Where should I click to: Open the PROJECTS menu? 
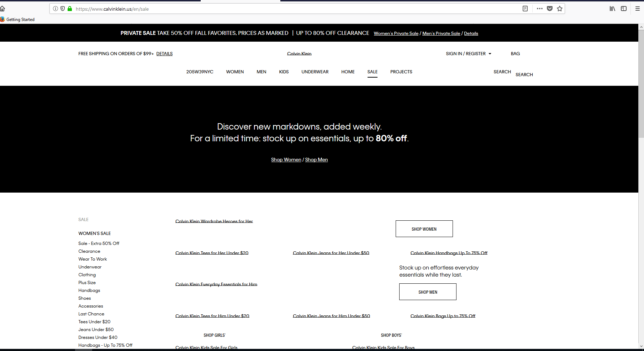tap(401, 72)
